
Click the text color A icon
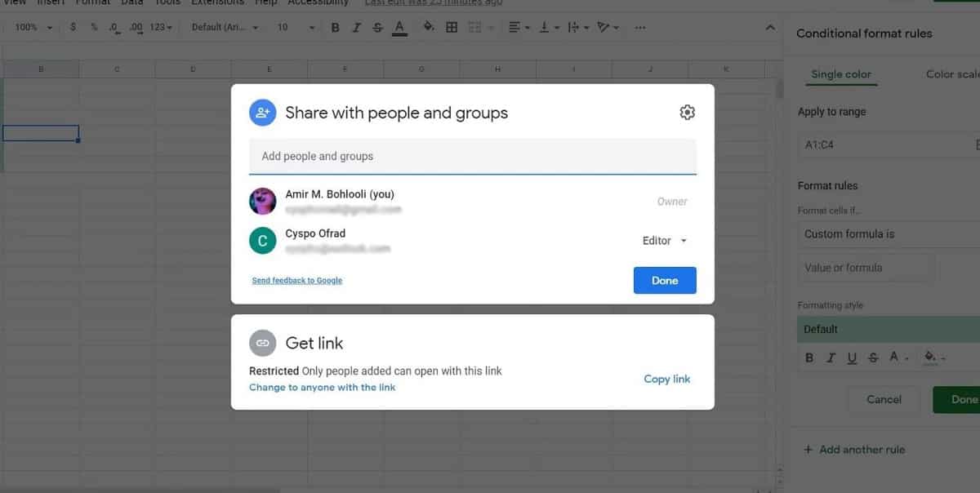399,27
